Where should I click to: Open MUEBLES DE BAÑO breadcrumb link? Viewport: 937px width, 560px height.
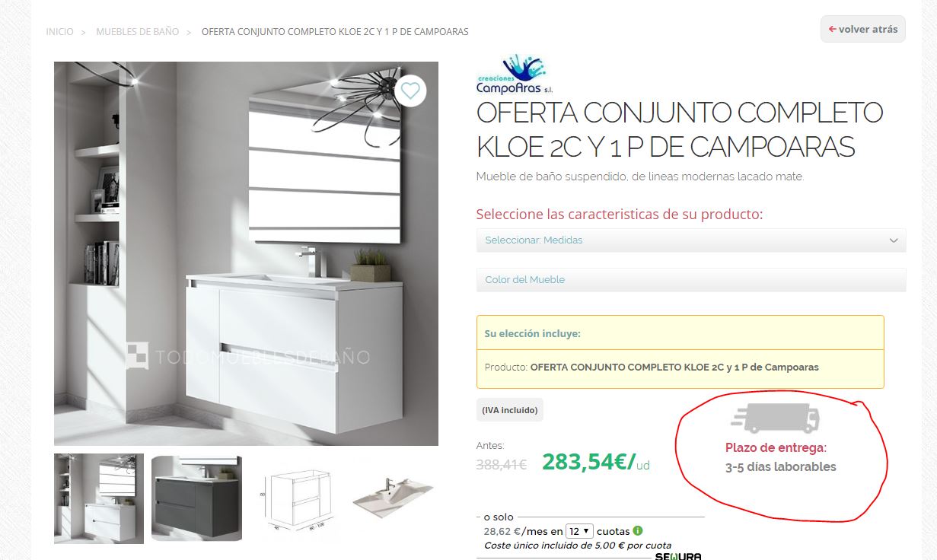[x=138, y=31]
